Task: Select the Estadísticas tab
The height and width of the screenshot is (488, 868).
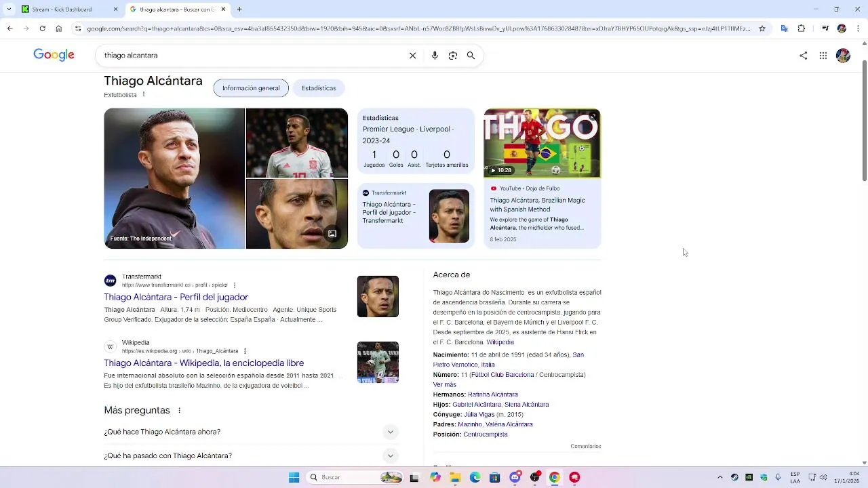Action: pyautogui.click(x=319, y=88)
